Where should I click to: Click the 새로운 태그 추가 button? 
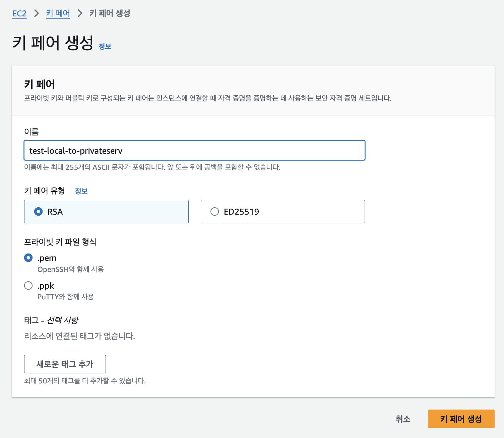pos(65,364)
